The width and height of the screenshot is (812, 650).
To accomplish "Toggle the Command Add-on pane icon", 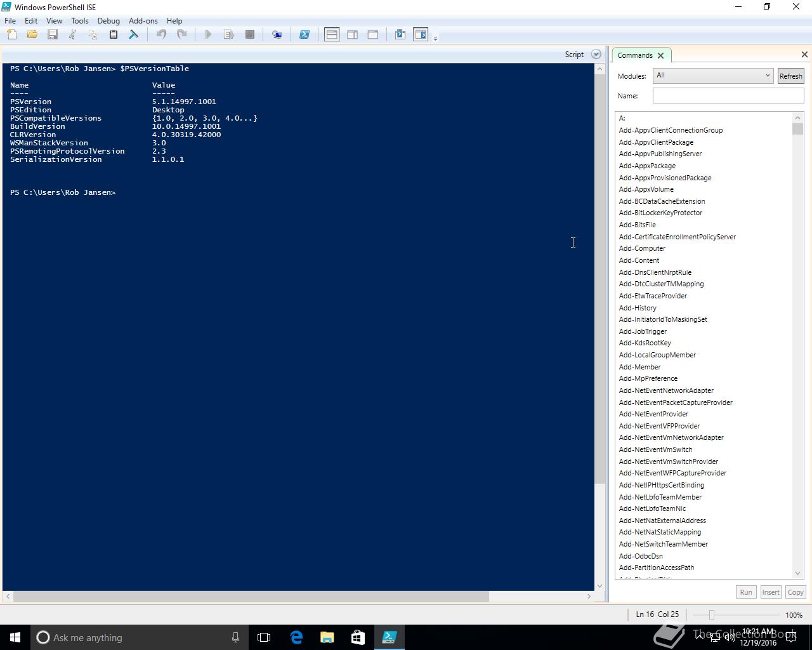I will [x=421, y=35].
